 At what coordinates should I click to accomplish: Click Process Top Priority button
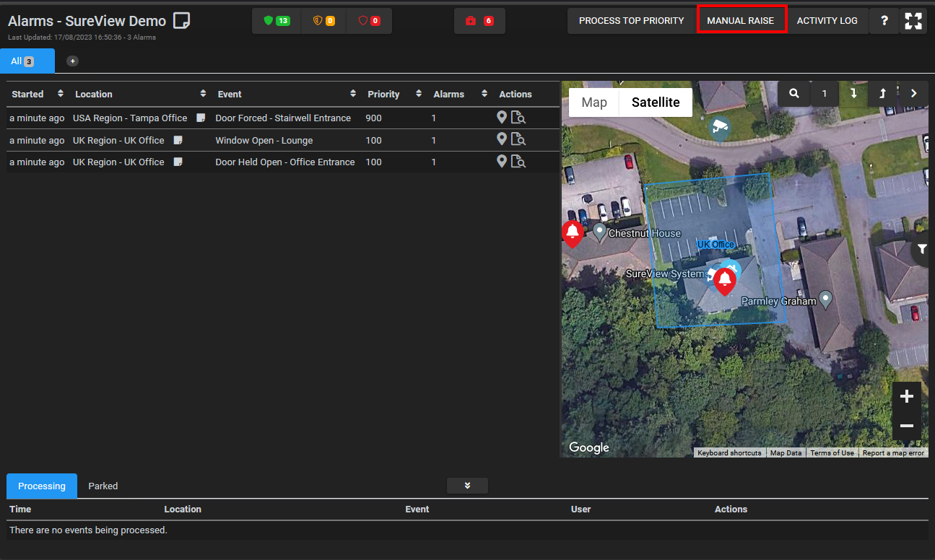(632, 21)
